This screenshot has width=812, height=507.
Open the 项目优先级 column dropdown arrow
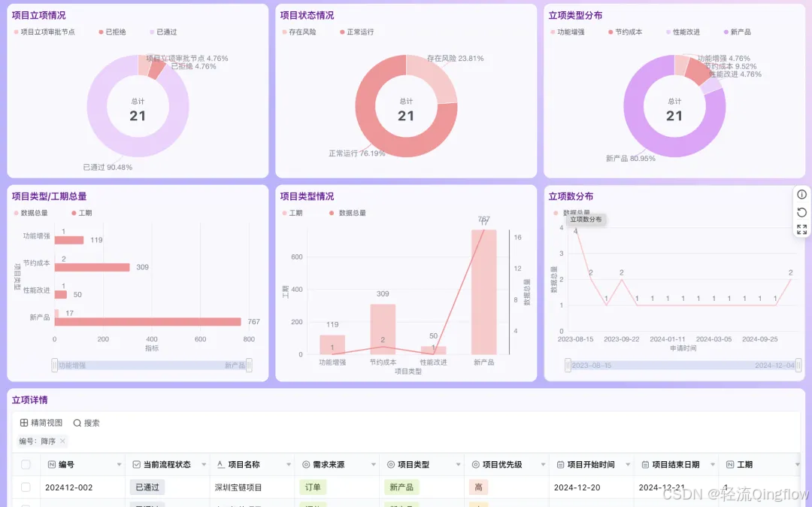(544, 465)
